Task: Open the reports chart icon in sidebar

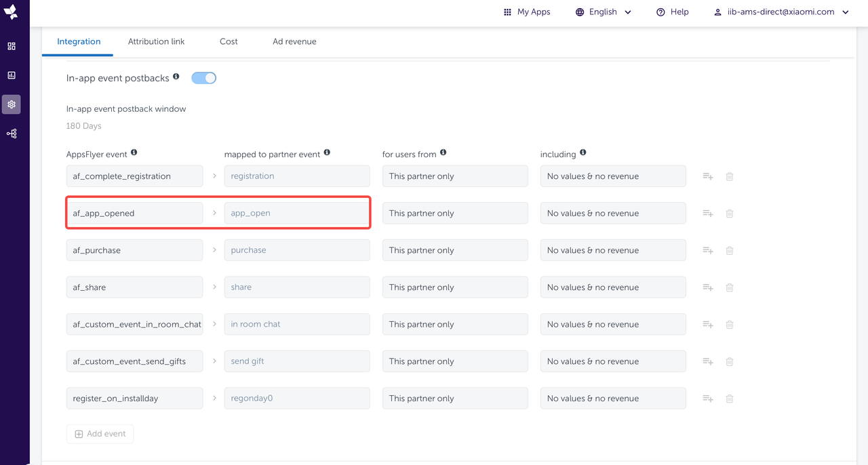Action: coord(12,75)
